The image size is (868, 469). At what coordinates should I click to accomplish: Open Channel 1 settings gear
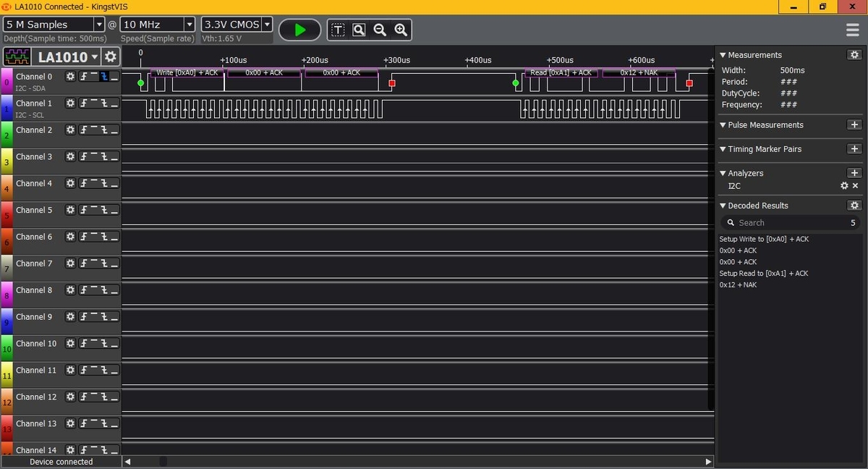(x=70, y=103)
